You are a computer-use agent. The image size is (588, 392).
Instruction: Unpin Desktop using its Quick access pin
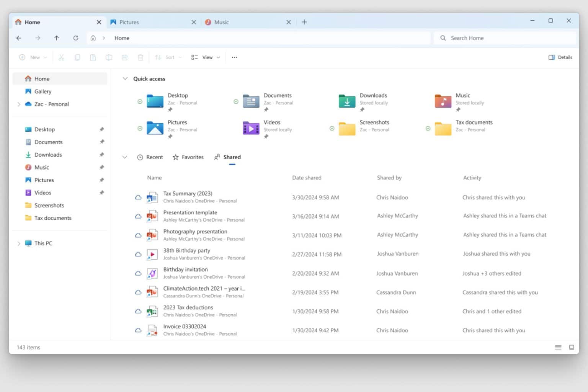(x=170, y=109)
